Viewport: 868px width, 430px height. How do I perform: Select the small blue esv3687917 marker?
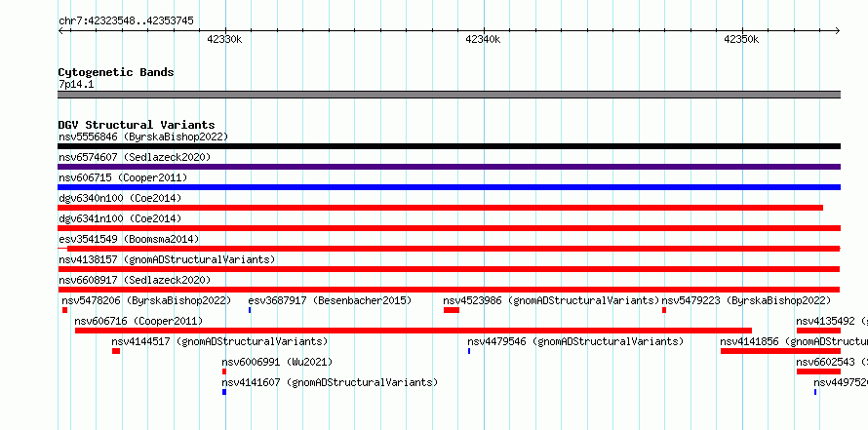[250, 310]
